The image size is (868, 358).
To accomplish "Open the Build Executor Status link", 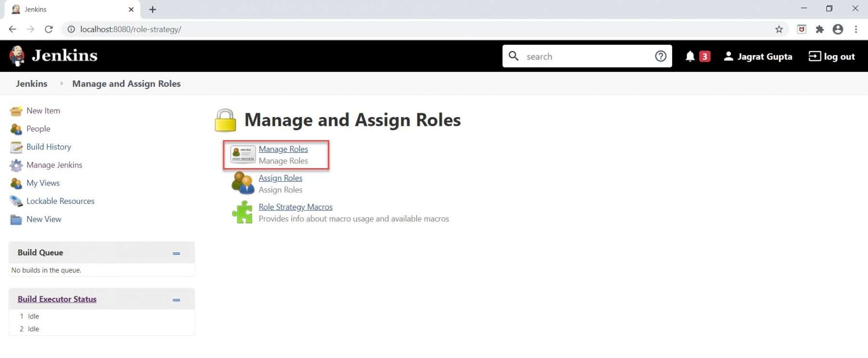I will (57, 299).
